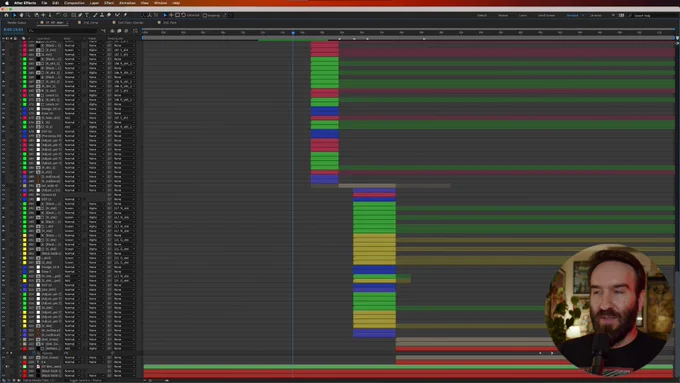Switch to the Render Queue tab
680x383 pixels.
pos(17,23)
